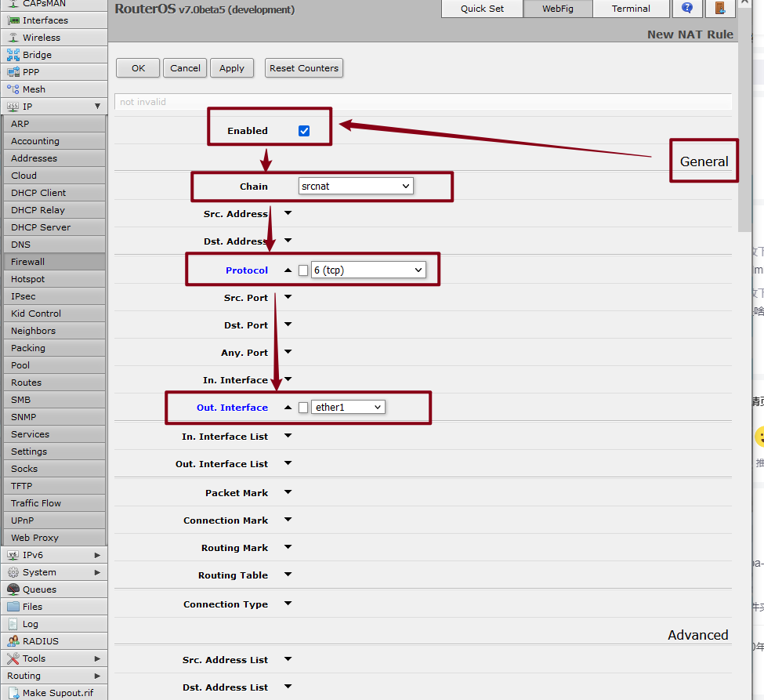Open the Protocol 6 (tcp) dropdown
764x700 pixels.
[368, 270]
